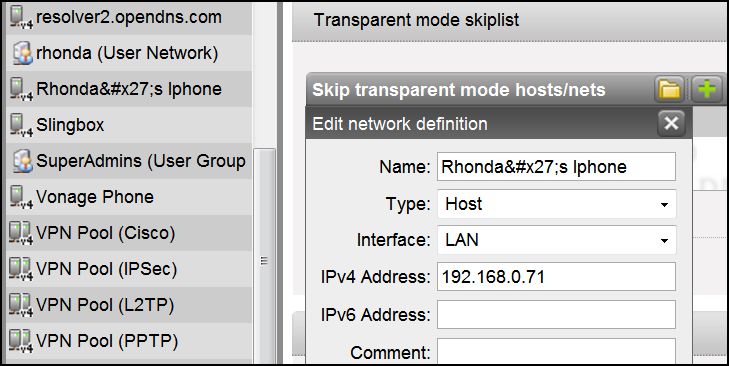Click host icon beside Slingbox
This screenshot has height=366, width=729.
point(21,125)
